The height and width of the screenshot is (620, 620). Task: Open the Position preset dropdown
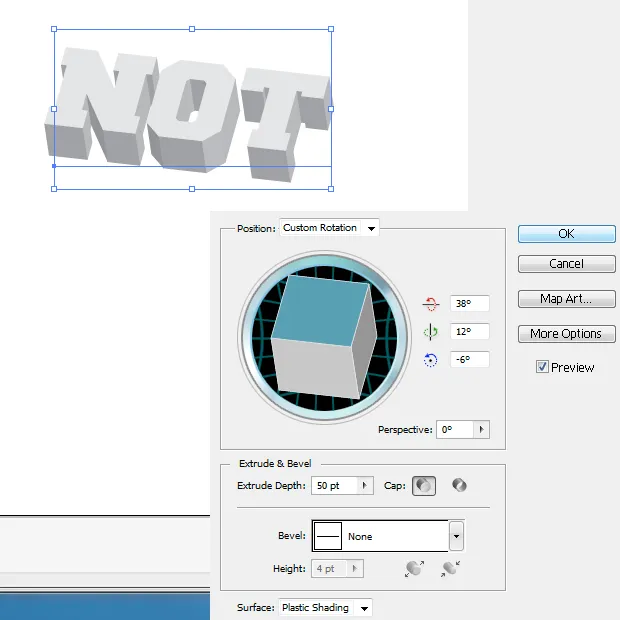(x=371, y=228)
